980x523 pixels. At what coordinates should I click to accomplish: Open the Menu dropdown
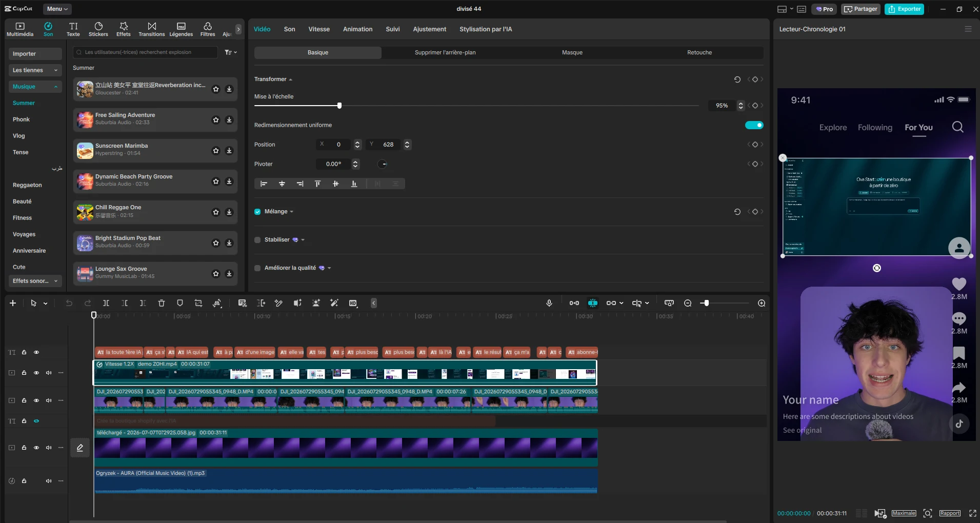57,9
